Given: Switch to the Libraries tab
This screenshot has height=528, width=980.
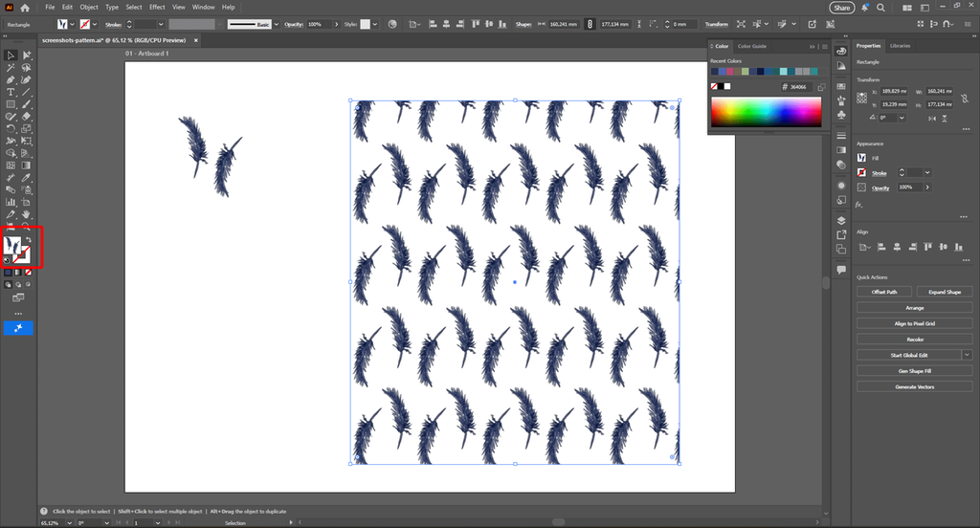Looking at the screenshot, I should (x=900, y=46).
